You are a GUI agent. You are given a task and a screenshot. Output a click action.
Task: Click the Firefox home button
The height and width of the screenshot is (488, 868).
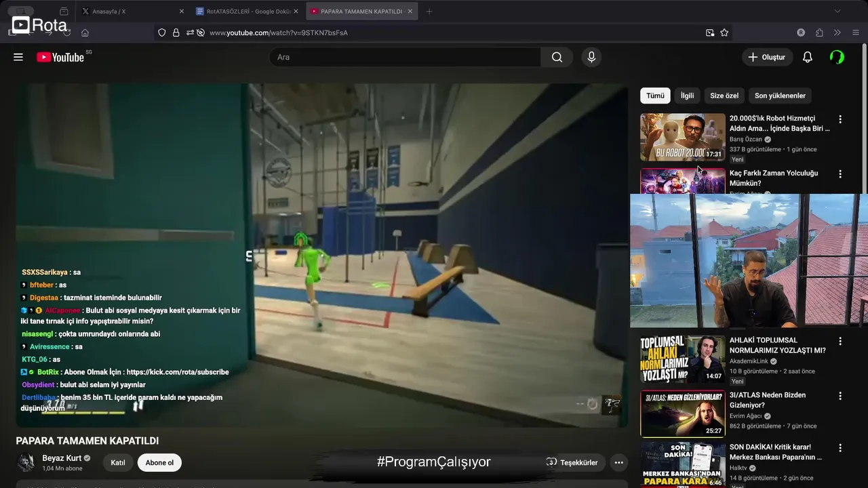(85, 33)
